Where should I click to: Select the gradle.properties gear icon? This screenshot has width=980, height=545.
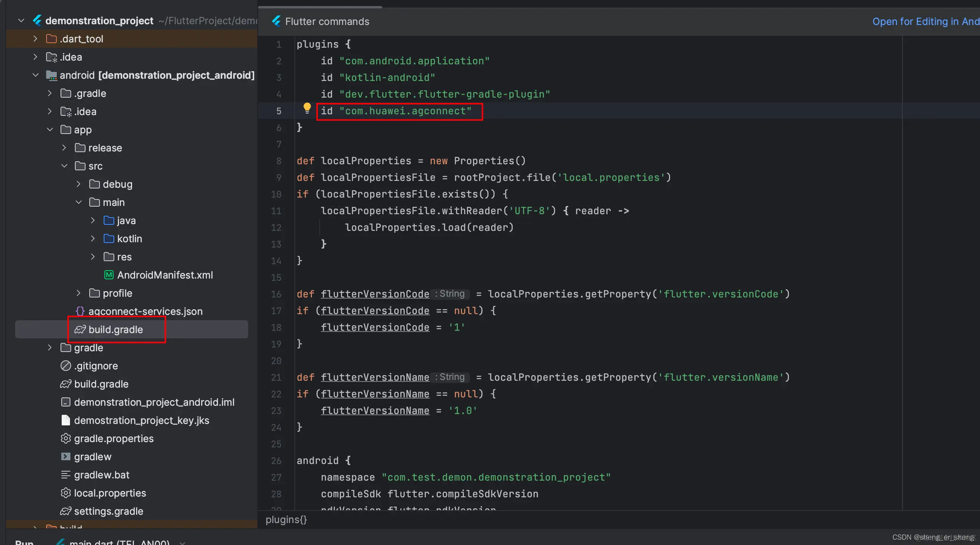tap(66, 438)
